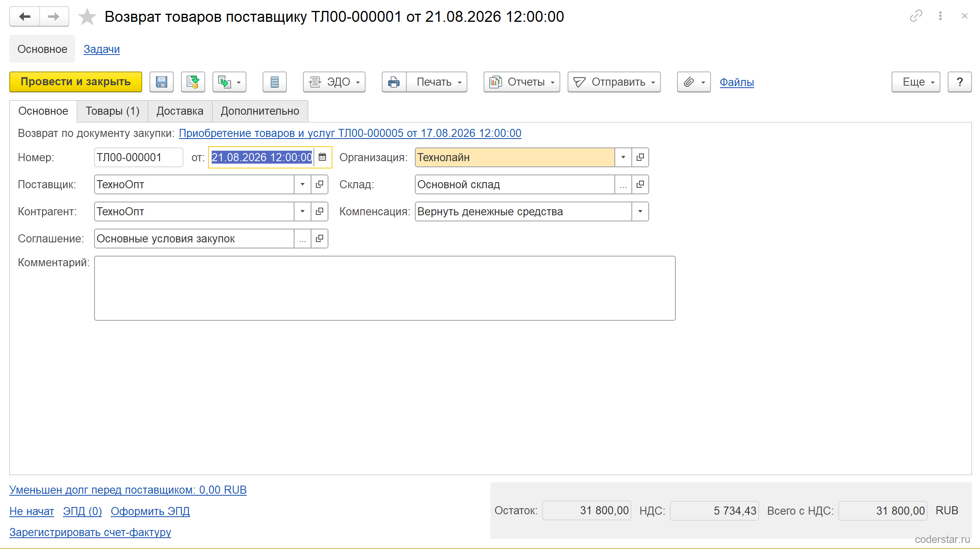This screenshot has height=549, width=980.
Task: Click the Остаток value 31 800,00
Action: tap(587, 511)
